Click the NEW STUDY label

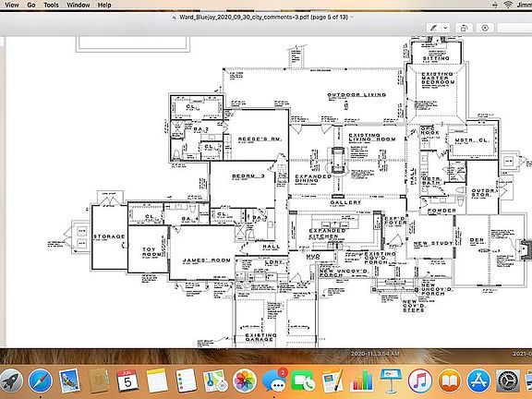[x=433, y=243]
